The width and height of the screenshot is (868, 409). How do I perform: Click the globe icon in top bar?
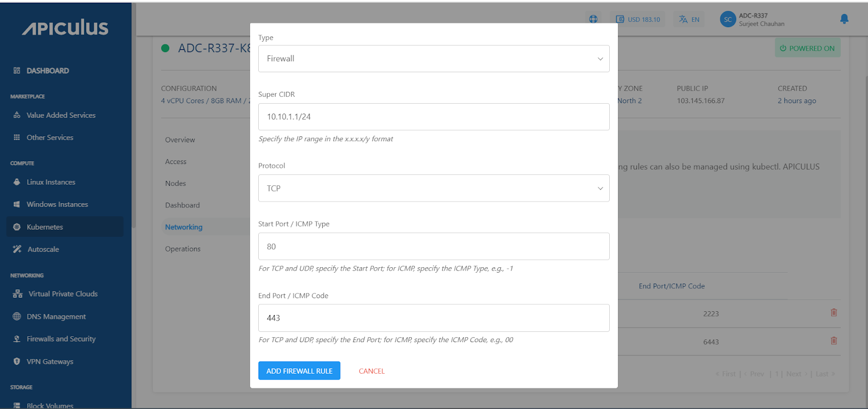pyautogui.click(x=593, y=19)
